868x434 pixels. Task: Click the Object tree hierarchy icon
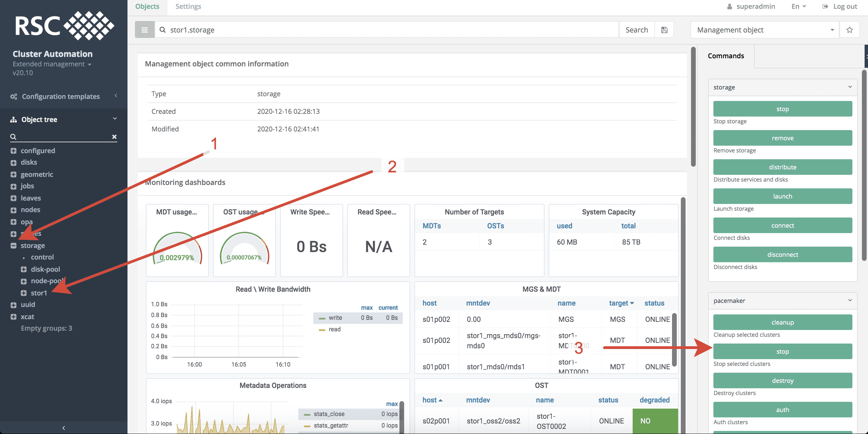[x=14, y=120]
